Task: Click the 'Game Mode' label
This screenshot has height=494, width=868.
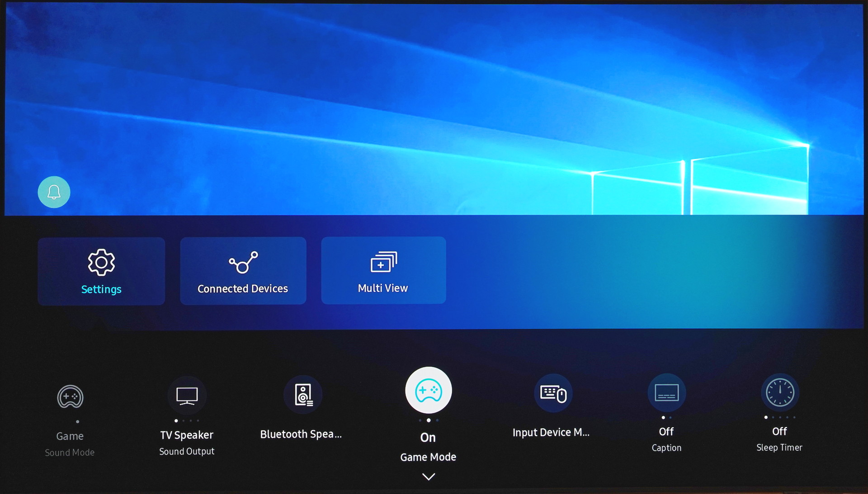Action: [x=428, y=457]
